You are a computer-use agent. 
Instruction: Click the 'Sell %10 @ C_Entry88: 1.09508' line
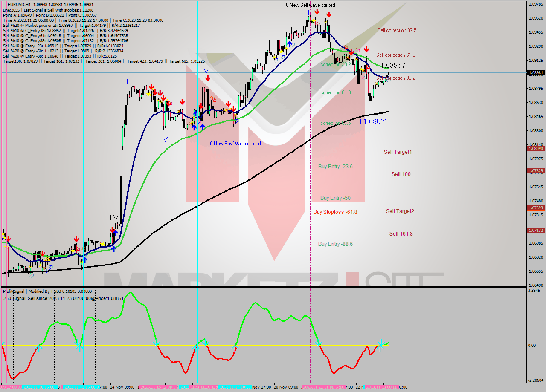pyautogui.click(x=65, y=40)
